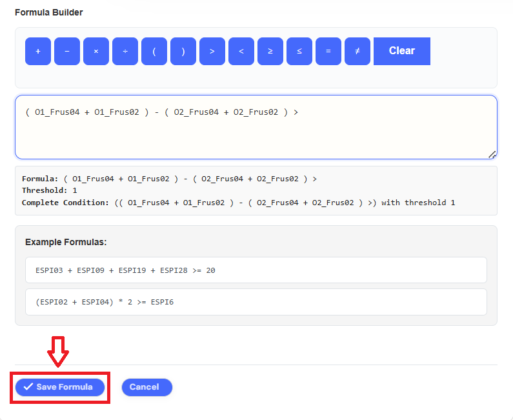Add greater than or equal operator
The height and width of the screenshot is (420, 513).
(x=270, y=51)
